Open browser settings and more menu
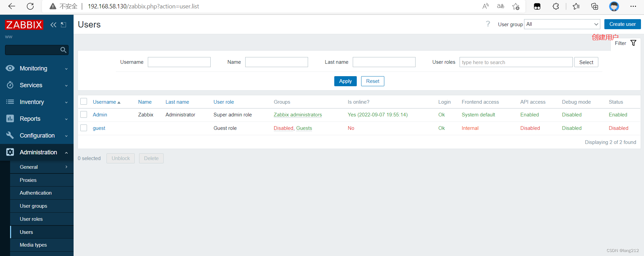Screen dimensions: 644x256 coord(633,6)
